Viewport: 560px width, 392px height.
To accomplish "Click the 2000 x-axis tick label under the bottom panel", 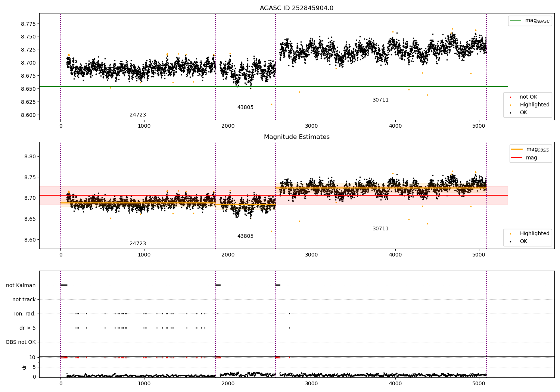I will (228, 383).
